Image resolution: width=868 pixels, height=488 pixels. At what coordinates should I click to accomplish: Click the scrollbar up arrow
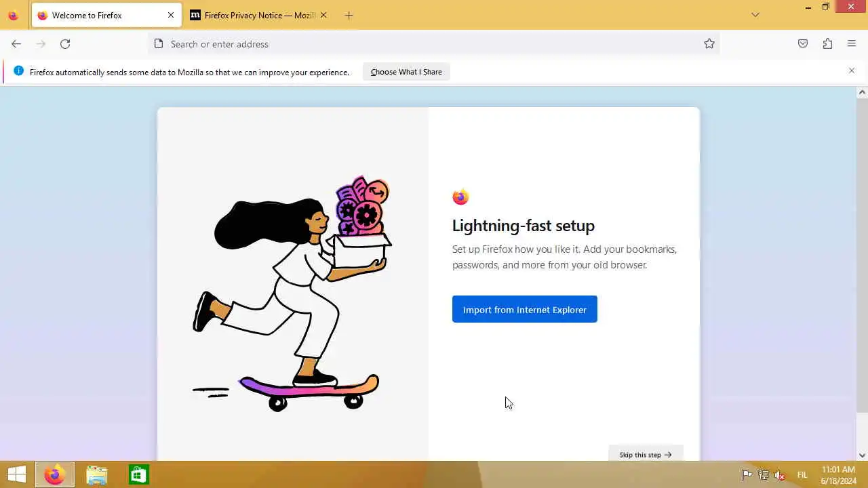click(x=862, y=92)
